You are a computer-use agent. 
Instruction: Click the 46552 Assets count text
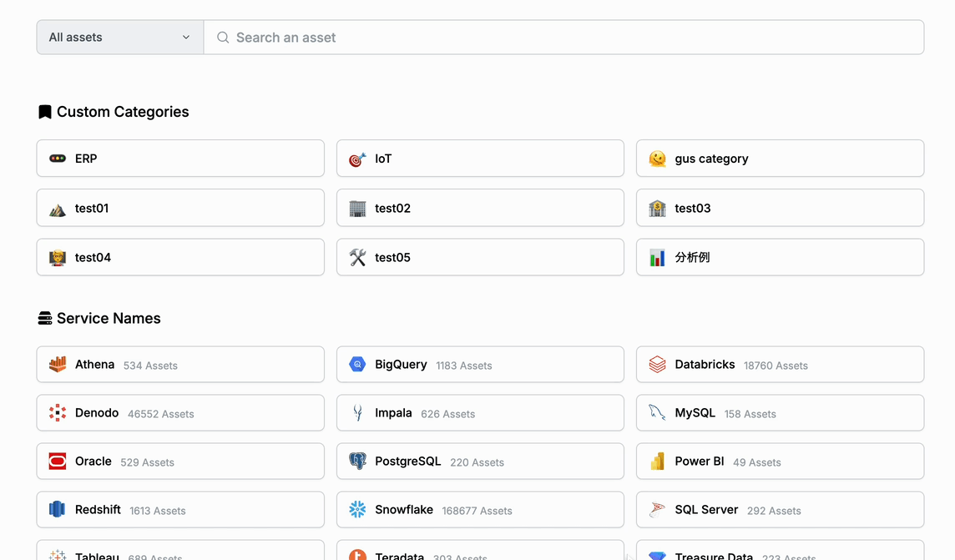pyautogui.click(x=161, y=414)
